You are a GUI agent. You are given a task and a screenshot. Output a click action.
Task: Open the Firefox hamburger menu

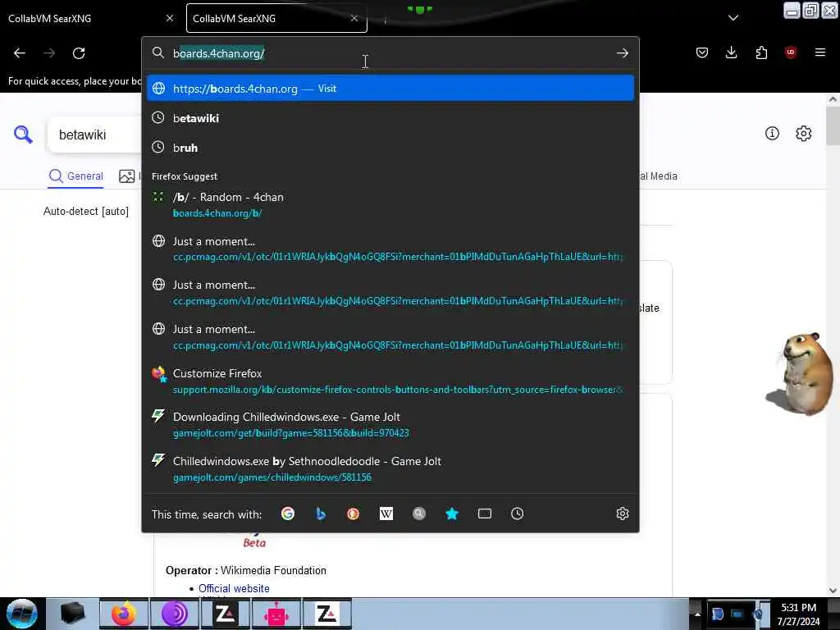(819, 52)
